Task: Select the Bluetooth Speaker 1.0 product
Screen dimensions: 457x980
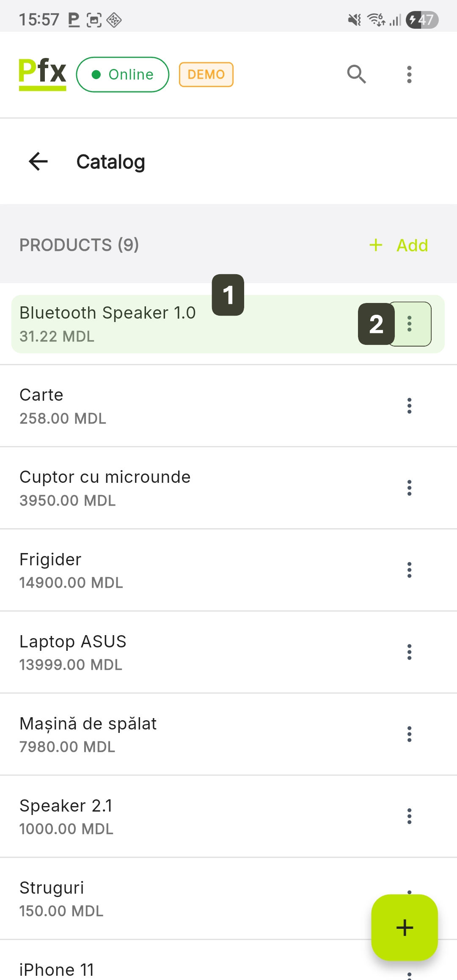Action: point(127,325)
